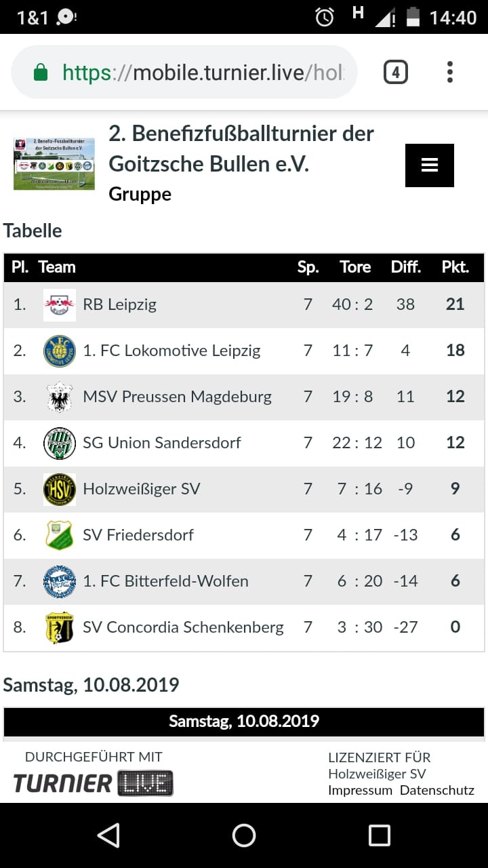Tap the SV Concordia Schenkenberg crest
The width and height of the screenshot is (488, 868).
click(x=60, y=627)
